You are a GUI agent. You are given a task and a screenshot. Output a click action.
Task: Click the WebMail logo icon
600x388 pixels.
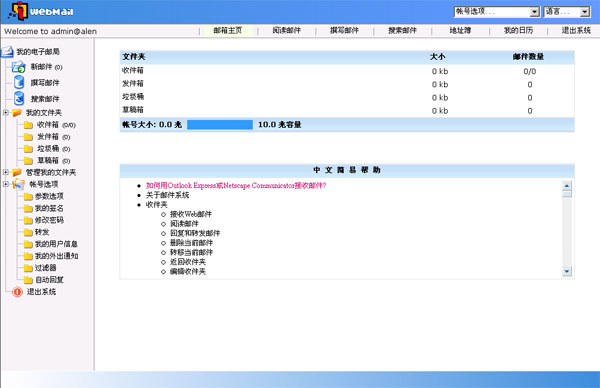click(x=18, y=11)
